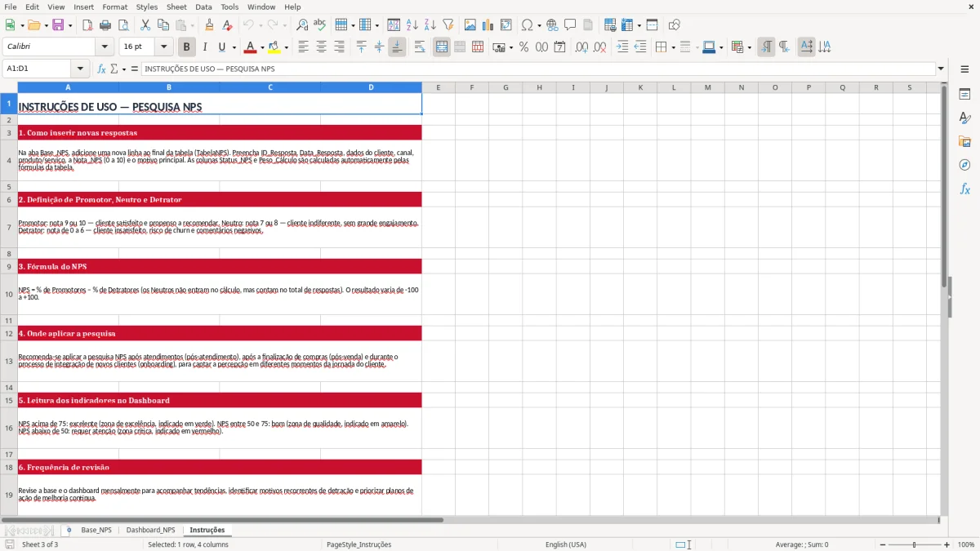The width and height of the screenshot is (980, 551).
Task: Click the Save document icon
Action: [58, 25]
